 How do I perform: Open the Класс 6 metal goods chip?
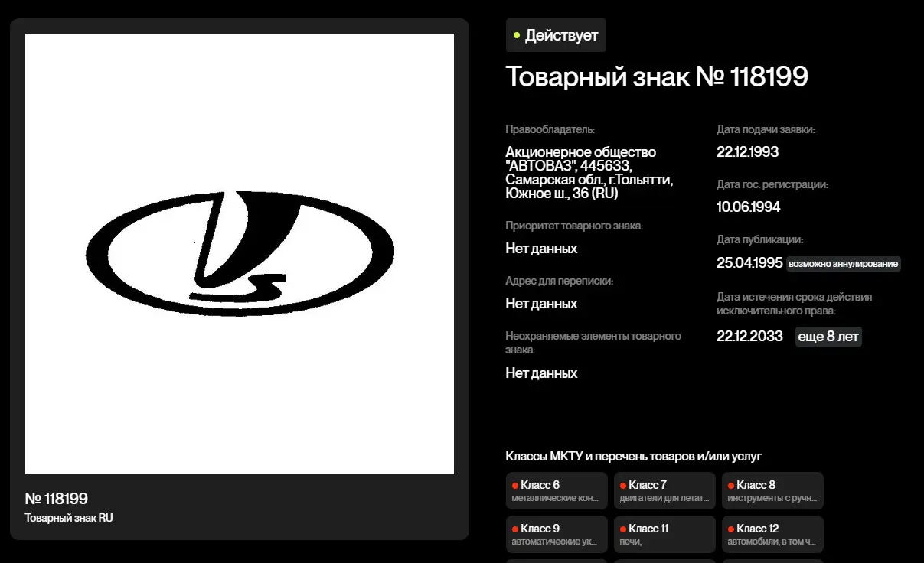coord(557,491)
